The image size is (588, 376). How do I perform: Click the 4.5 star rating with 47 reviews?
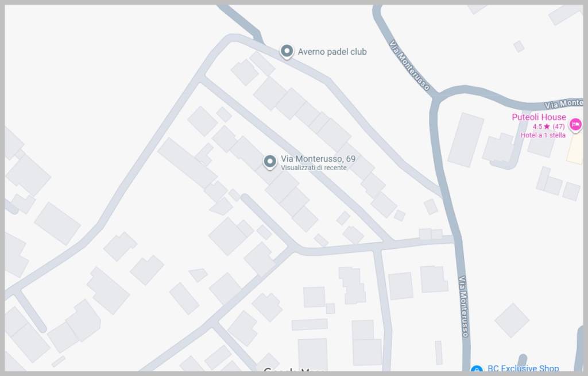548,126
